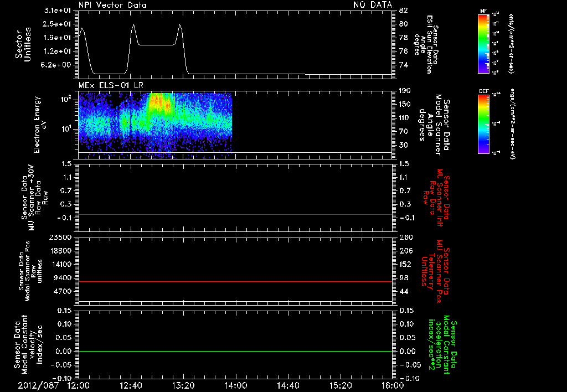Click the 12:40 time axis label
Image resolution: width=567 pixels, height=392 pixels.
point(131,385)
